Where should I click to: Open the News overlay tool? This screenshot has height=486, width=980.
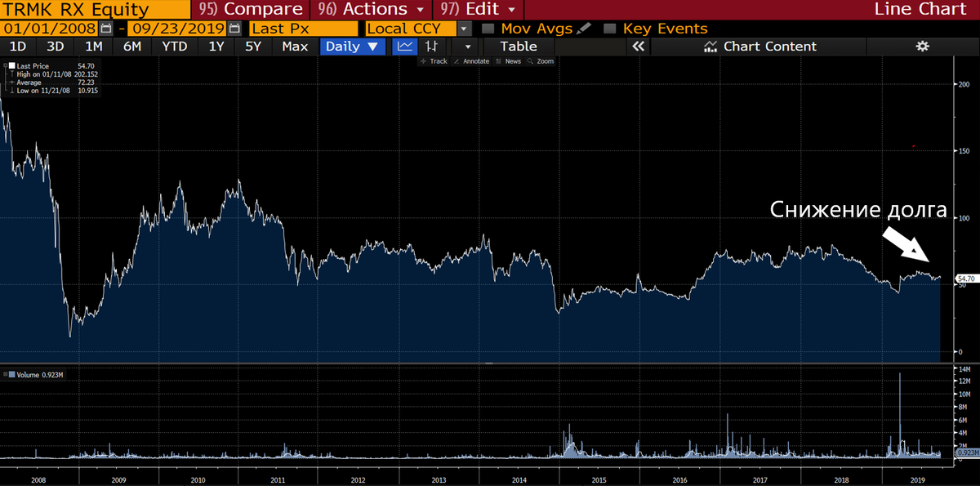pos(508,61)
